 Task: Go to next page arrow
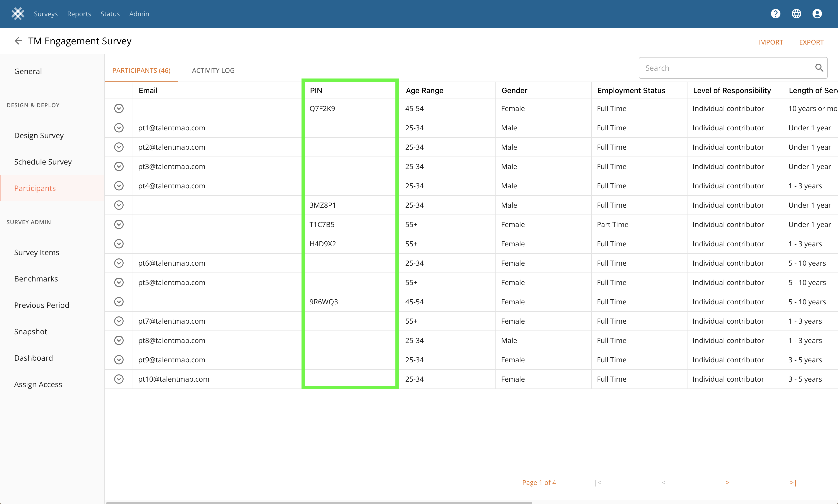pos(728,482)
